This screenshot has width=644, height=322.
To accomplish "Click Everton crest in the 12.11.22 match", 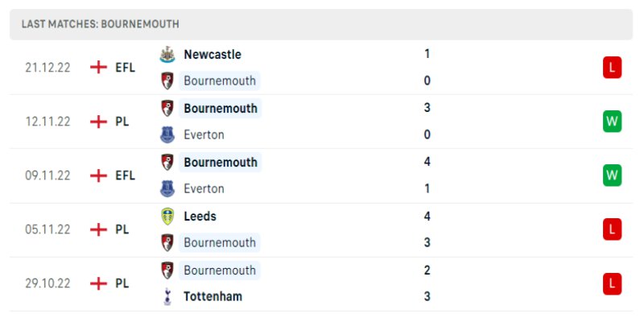I will point(167,134).
